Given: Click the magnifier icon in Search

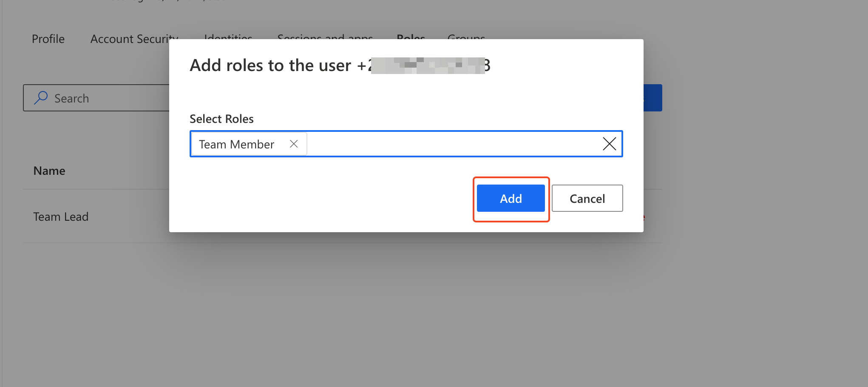Looking at the screenshot, I should 41,98.
